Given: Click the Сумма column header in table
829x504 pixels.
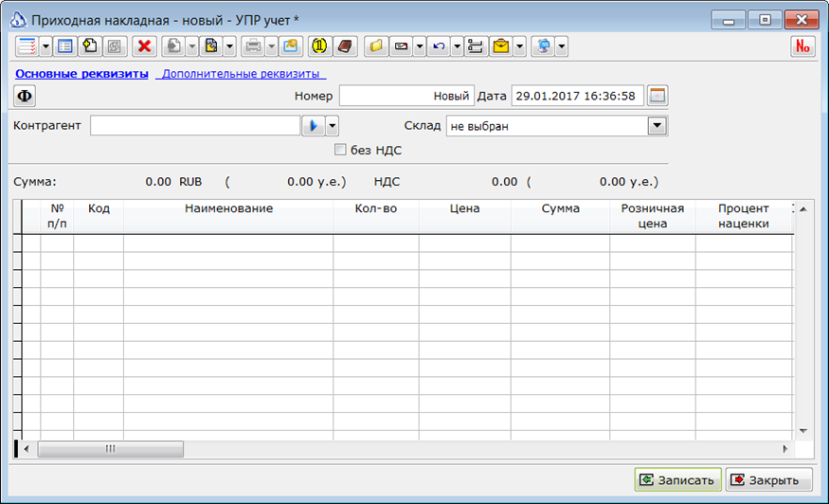Looking at the screenshot, I should pyautogui.click(x=561, y=216).
